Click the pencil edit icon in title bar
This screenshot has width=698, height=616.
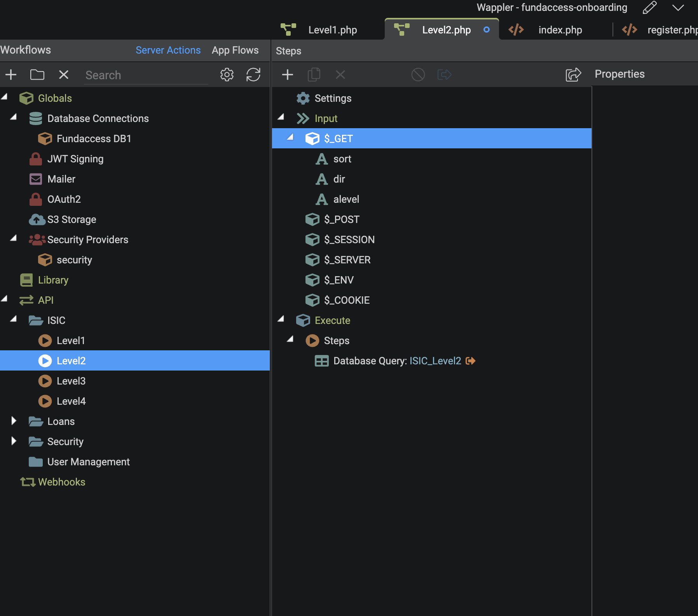tap(649, 7)
